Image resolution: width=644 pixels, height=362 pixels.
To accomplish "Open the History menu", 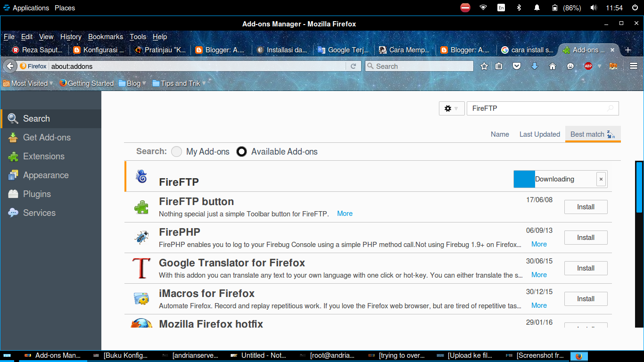I will point(71,36).
